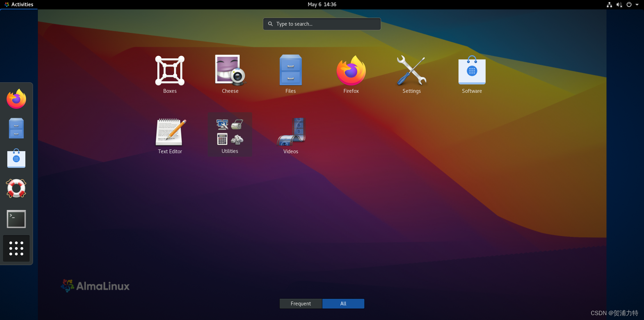
Task: Open Cheese webcam application
Action: (x=230, y=70)
